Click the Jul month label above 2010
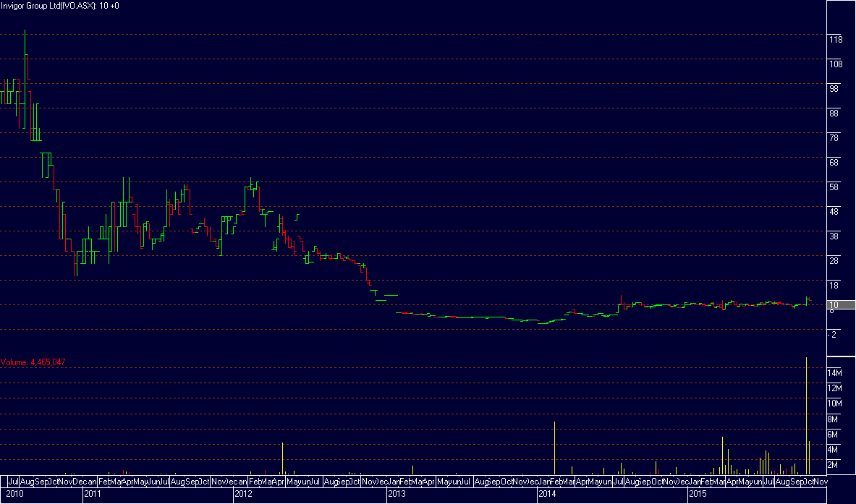Image resolution: width=856 pixels, height=504 pixels. (14, 482)
